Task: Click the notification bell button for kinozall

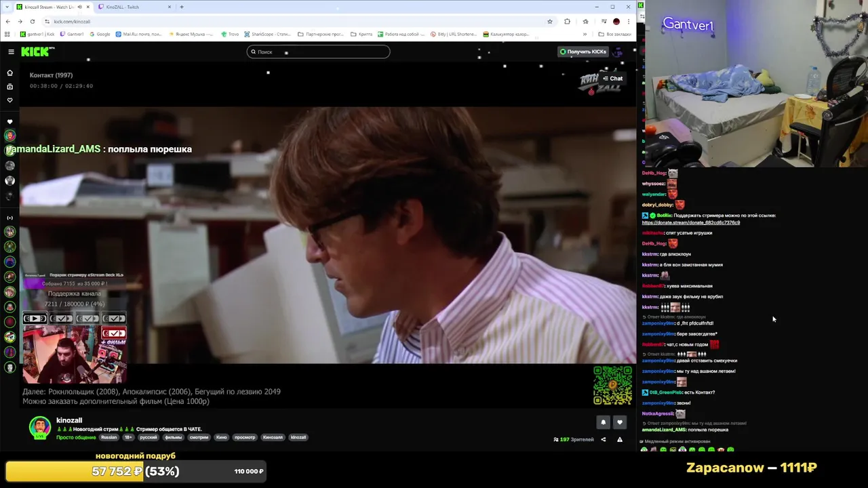Action: click(x=603, y=422)
